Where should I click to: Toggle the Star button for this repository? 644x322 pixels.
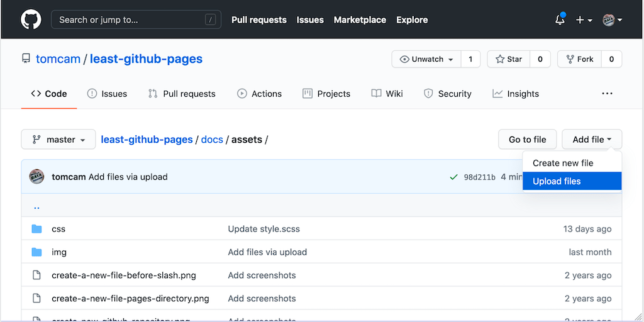tap(509, 59)
